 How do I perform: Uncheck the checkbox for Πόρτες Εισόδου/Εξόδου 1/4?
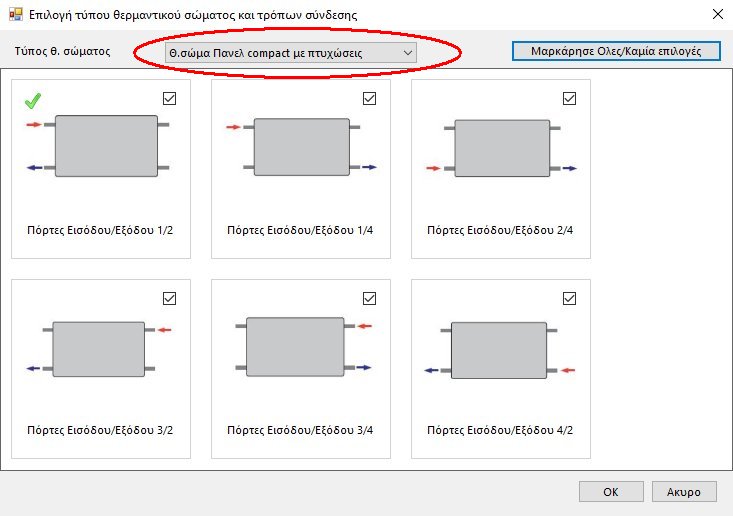pyautogui.click(x=369, y=98)
